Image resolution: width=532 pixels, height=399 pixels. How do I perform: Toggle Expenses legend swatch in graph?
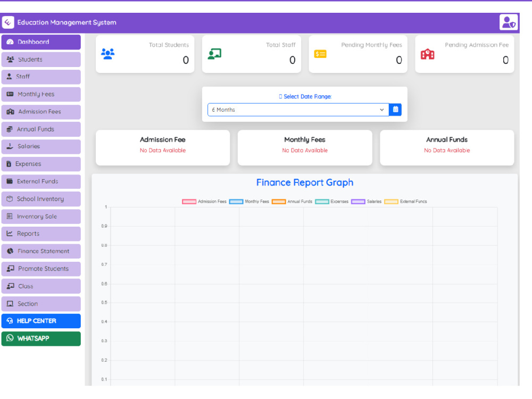322,202
